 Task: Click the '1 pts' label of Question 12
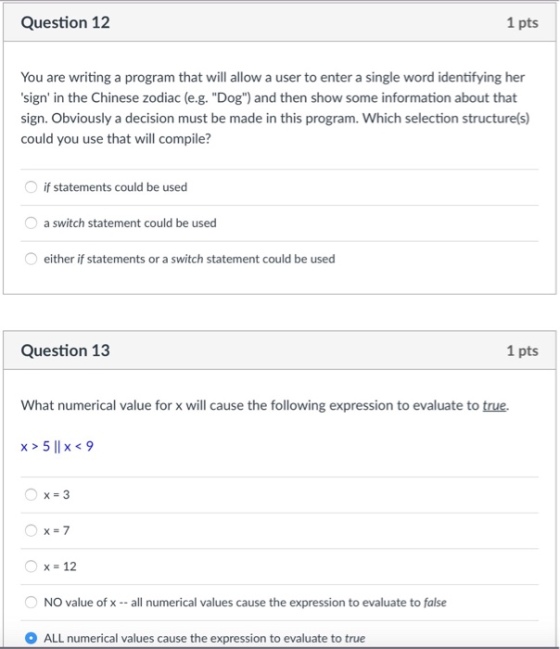[522, 22]
